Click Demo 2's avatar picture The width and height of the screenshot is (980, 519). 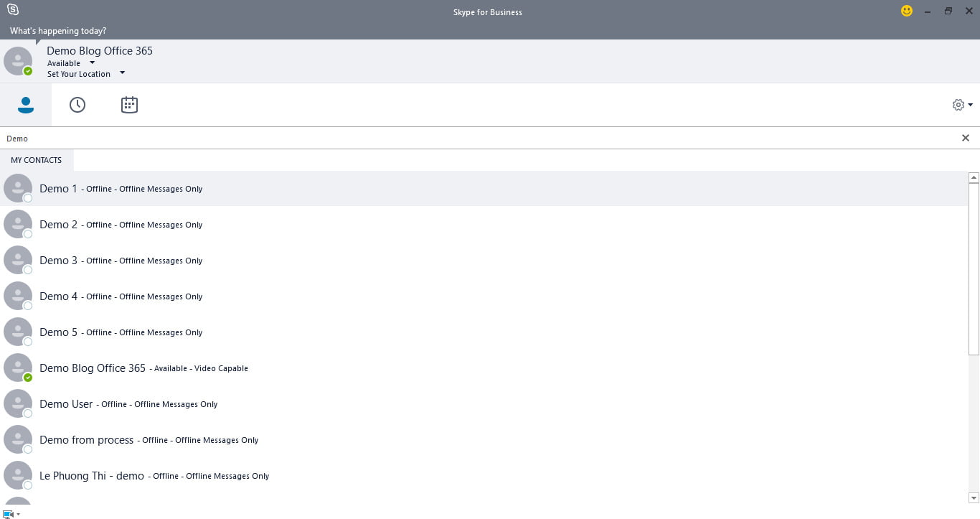pyautogui.click(x=18, y=224)
